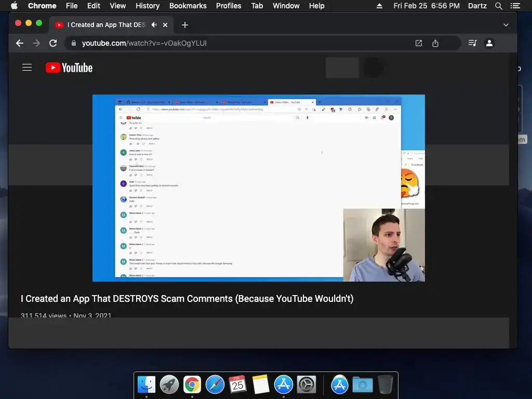Reload the YouTube page
The height and width of the screenshot is (399, 532).
pyautogui.click(x=53, y=43)
